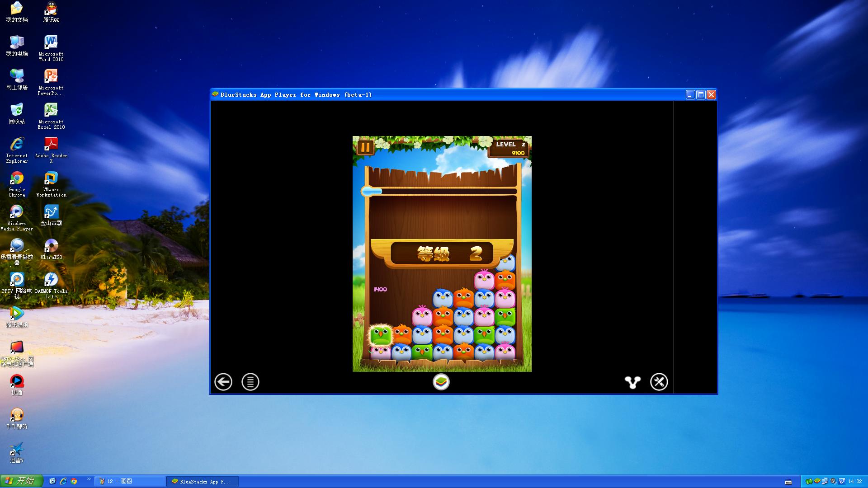868x488 pixels.
Task: Open the BlueStacks menu list button
Action: [x=250, y=382]
